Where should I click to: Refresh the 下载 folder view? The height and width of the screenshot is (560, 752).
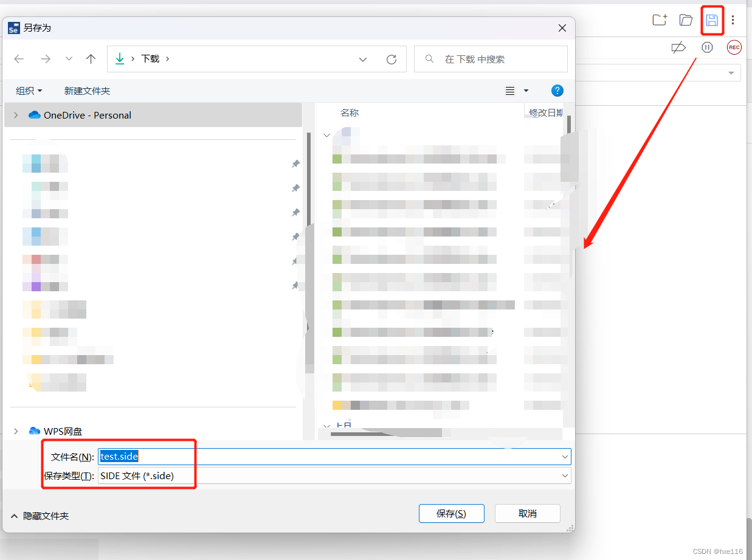point(392,59)
